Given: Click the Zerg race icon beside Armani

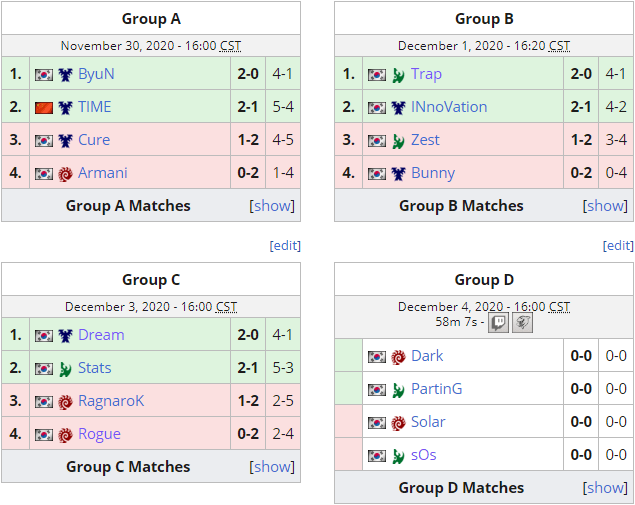Looking at the screenshot, I should (x=65, y=173).
